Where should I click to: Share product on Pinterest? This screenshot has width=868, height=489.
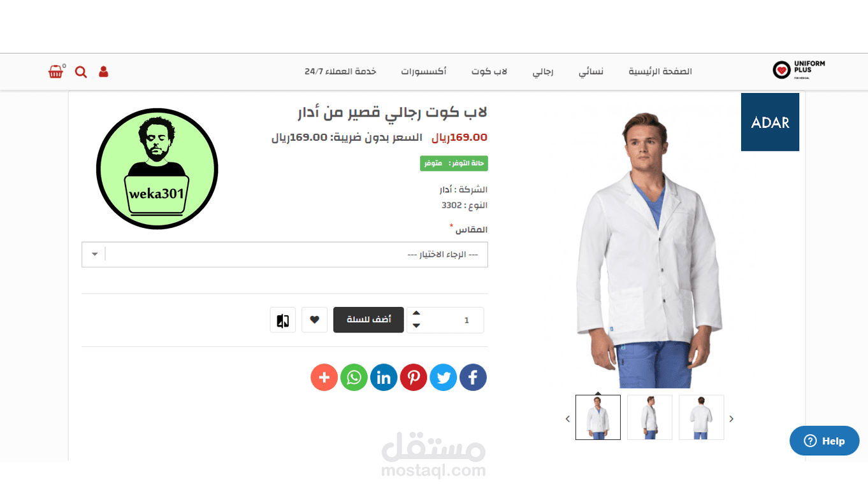[414, 378]
